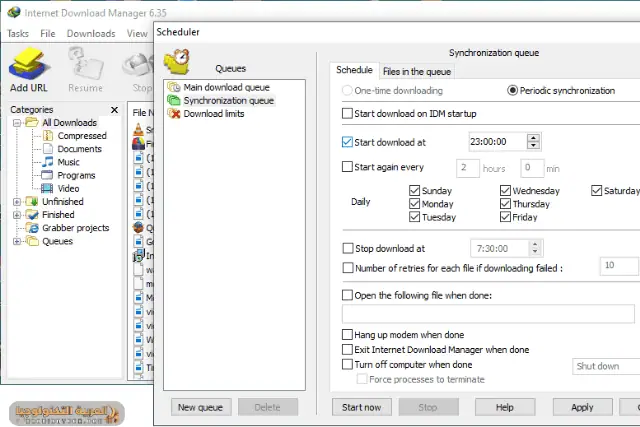This screenshot has width=640, height=427.
Task: Enable Turn off computer when done
Action: (347, 364)
